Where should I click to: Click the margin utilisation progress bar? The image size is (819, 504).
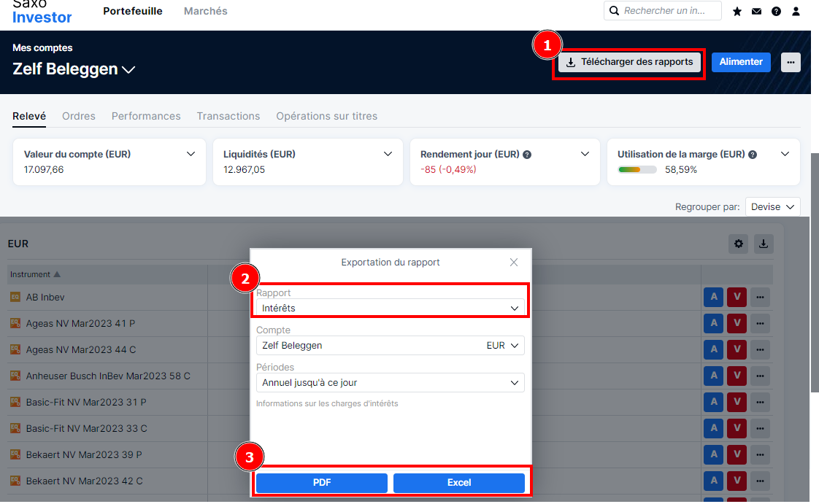637,169
